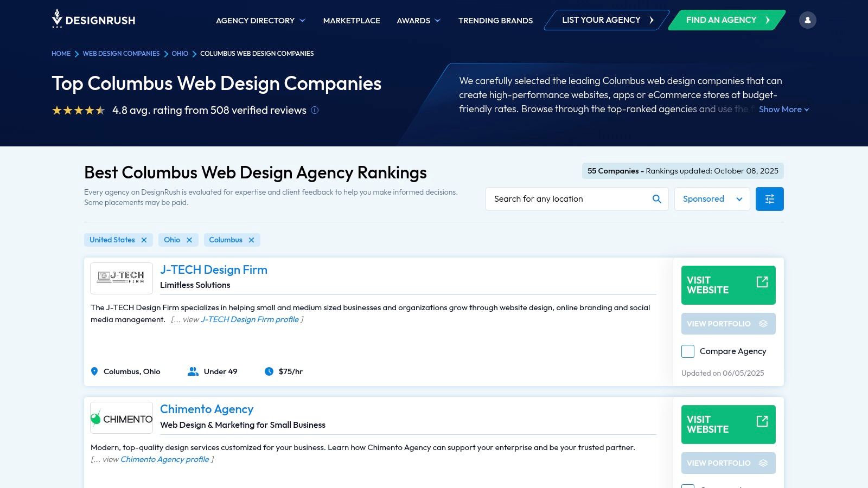868x488 pixels.
Task: Click the Chimento Agency logo thumbnail
Action: click(x=122, y=418)
